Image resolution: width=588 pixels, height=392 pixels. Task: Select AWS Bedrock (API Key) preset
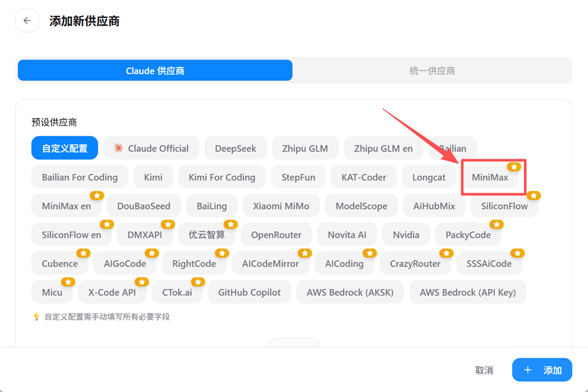click(x=468, y=292)
